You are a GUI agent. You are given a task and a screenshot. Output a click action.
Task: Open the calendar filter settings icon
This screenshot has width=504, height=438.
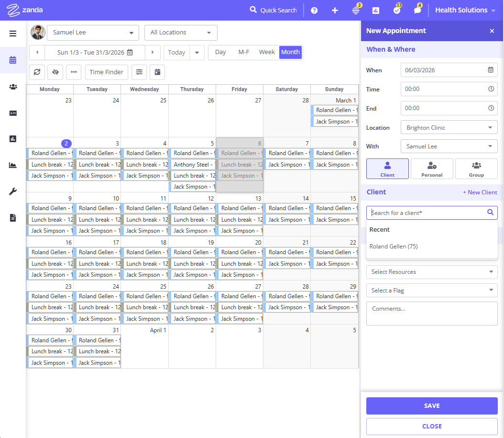click(139, 72)
